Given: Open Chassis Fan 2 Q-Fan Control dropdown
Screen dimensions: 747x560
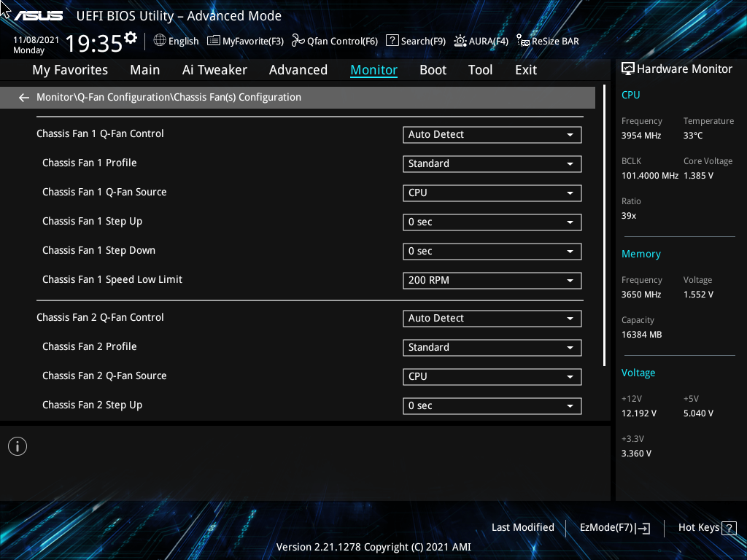Looking at the screenshot, I should tap(492, 319).
